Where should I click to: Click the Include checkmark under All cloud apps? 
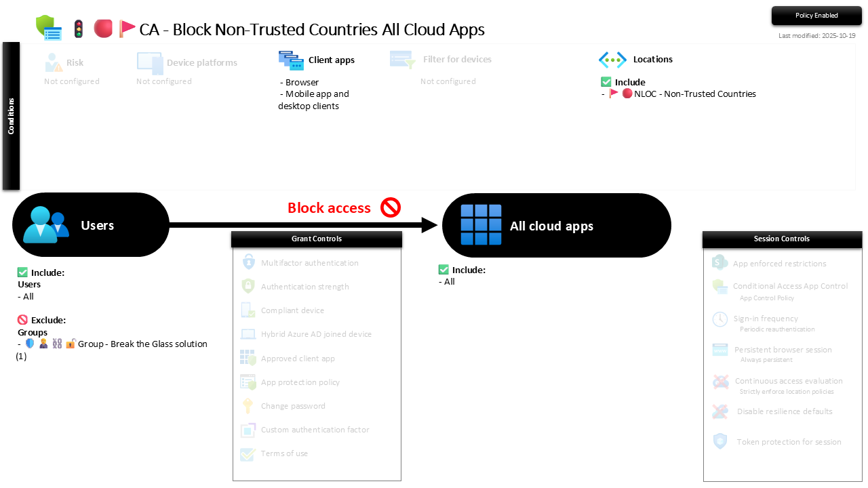[x=443, y=270]
